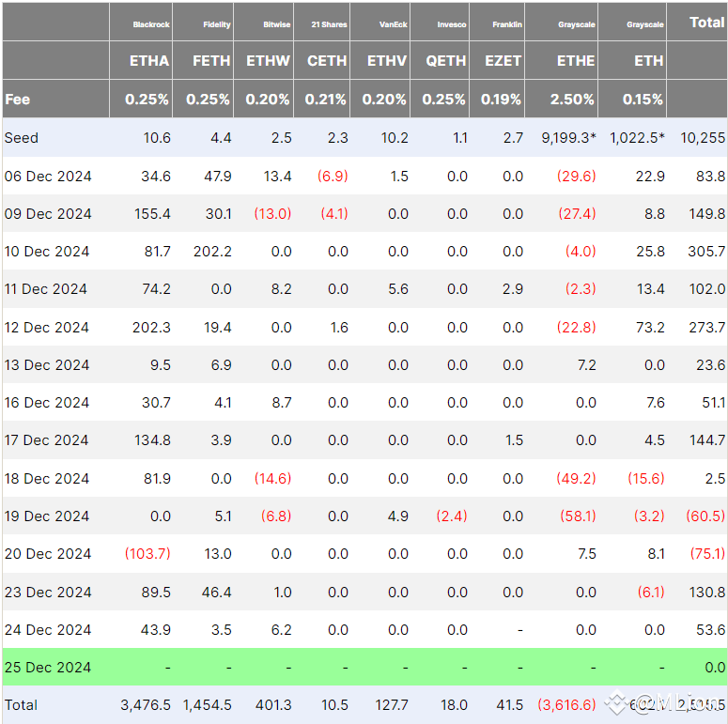Image resolution: width=728 pixels, height=724 pixels.
Task: Click the 10 Dec 2024 row date
Action: (x=47, y=252)
